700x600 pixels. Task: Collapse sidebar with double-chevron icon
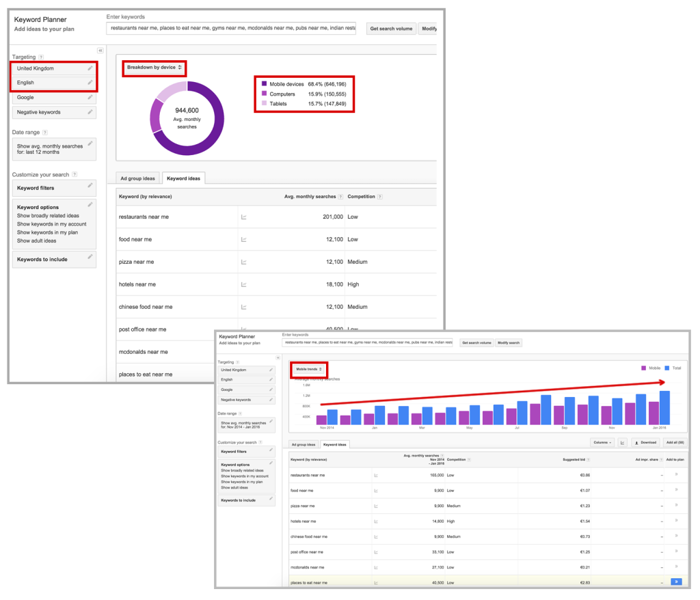click(x=100, y=51)
